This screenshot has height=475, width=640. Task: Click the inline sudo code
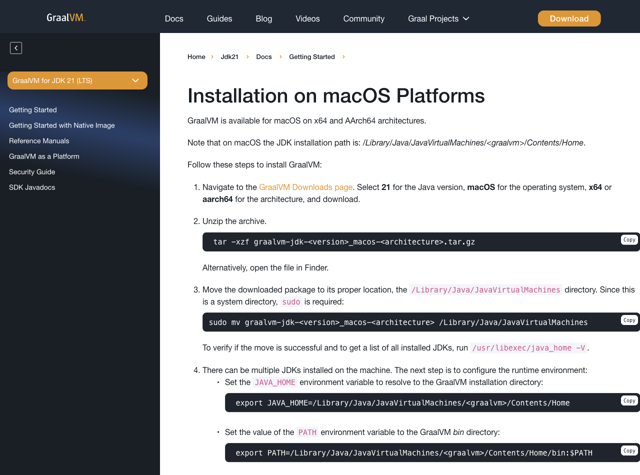tap(291, 302)
